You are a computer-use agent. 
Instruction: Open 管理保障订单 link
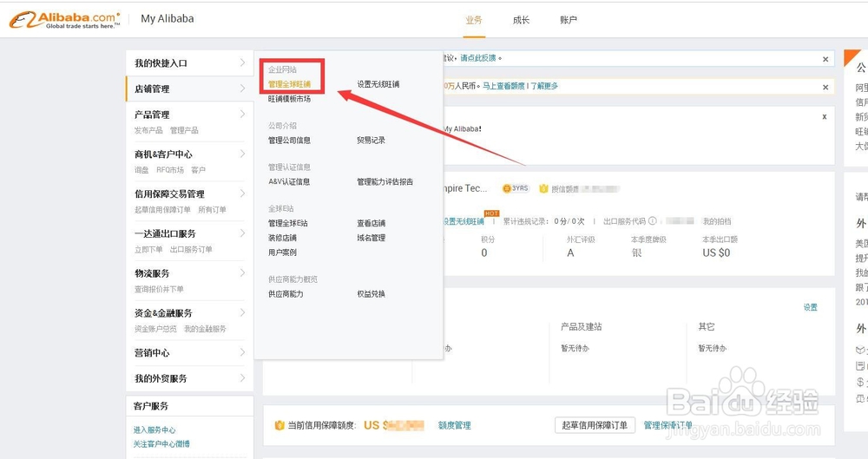coord(668,424)
